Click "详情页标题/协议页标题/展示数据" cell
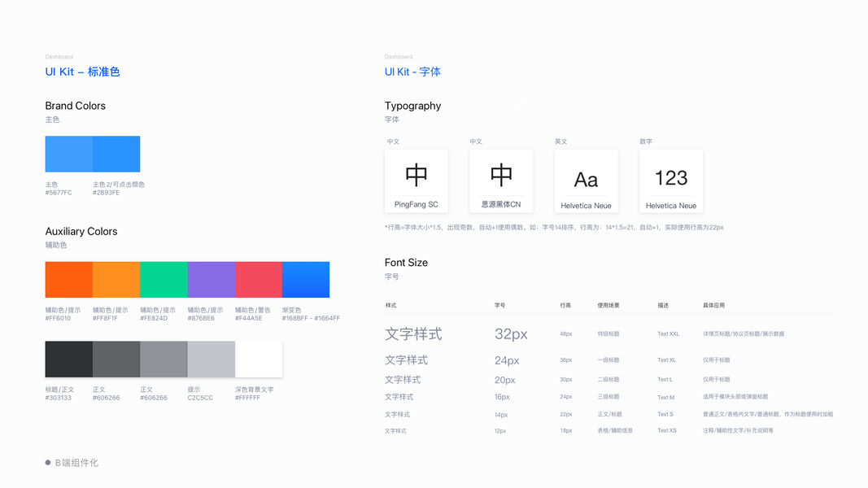Image resolution: width=868 pixels, height=488 pixels. [x=744, y=334]
